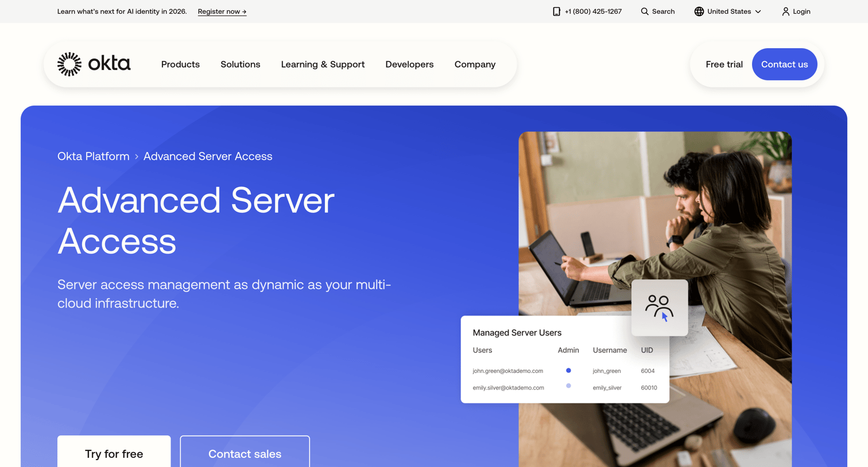Click the Username column header
The width and height of the screenshot is (868, 467).
pos(610,350)
